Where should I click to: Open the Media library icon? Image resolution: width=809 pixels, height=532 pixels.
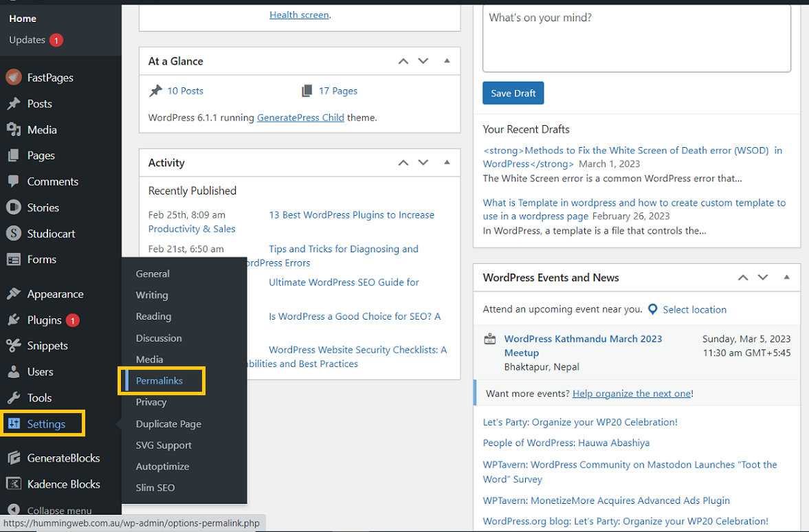(x=14, y=130)
